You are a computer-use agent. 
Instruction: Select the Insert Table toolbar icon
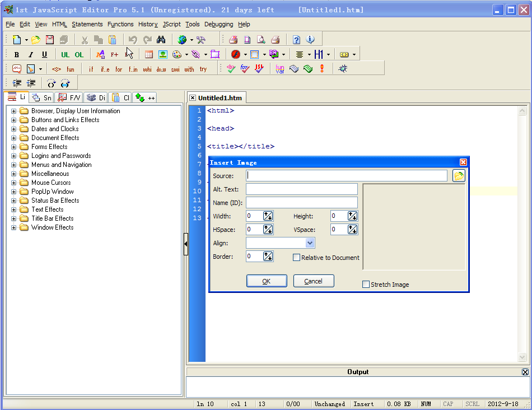(x=148, y=54)
